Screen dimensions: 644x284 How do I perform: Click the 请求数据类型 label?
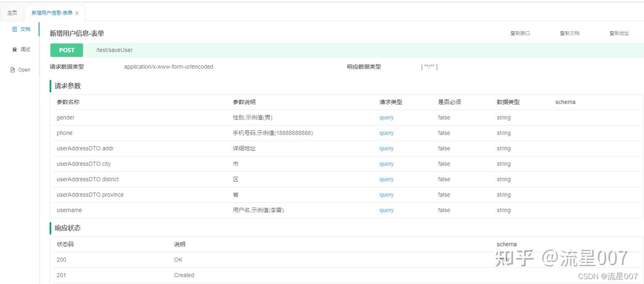click(x=67, y=67)
